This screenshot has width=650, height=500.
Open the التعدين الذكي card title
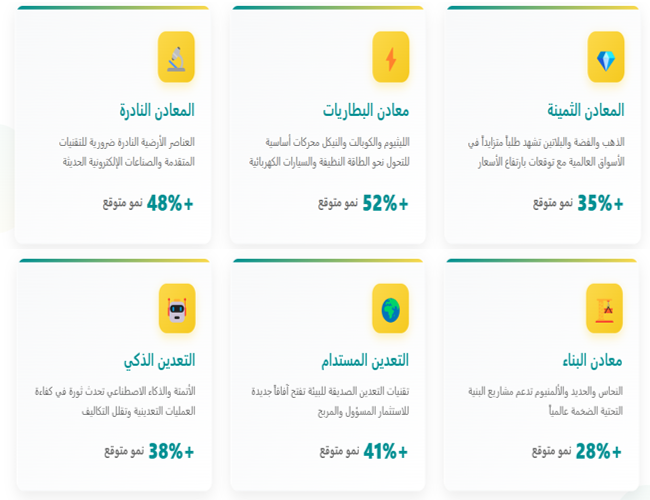[x=155, y=360]
